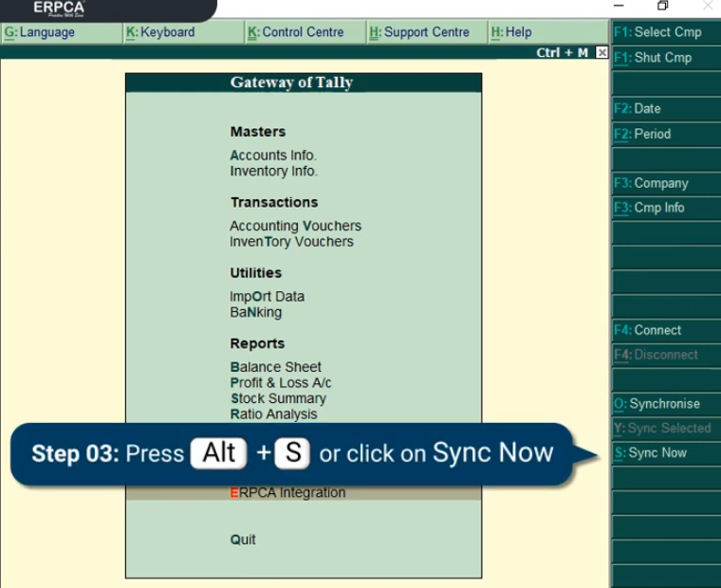721x588 pixels.
Task: Click the Reports section heading
Action: click(257, 343)
